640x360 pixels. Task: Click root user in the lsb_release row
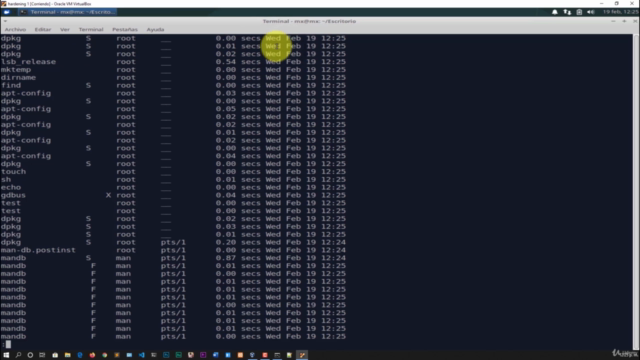pos(126,62)
